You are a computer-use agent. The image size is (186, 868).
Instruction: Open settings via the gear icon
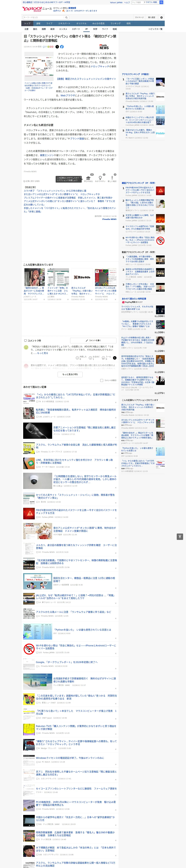pyautogui.click(x=161, y=18)
